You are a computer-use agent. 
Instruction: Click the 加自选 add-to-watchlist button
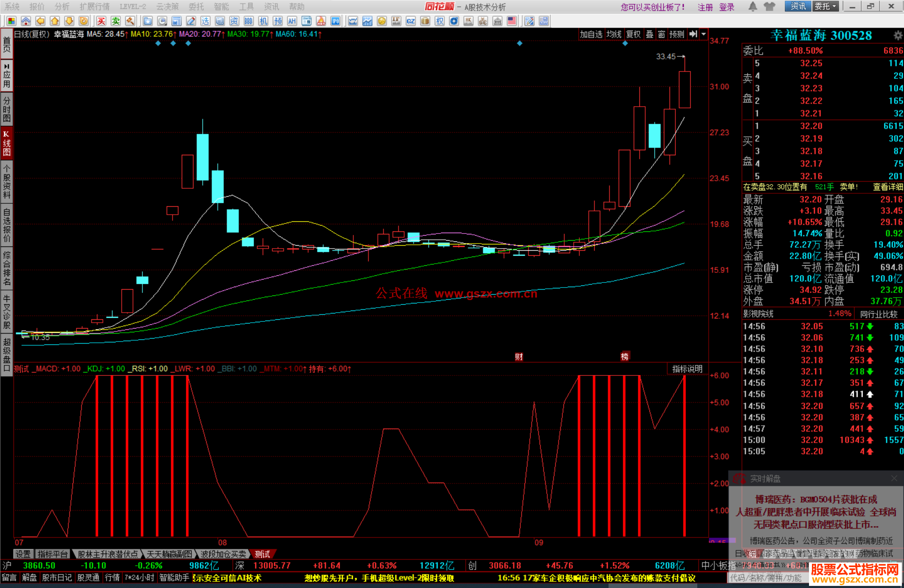(591, 34)
